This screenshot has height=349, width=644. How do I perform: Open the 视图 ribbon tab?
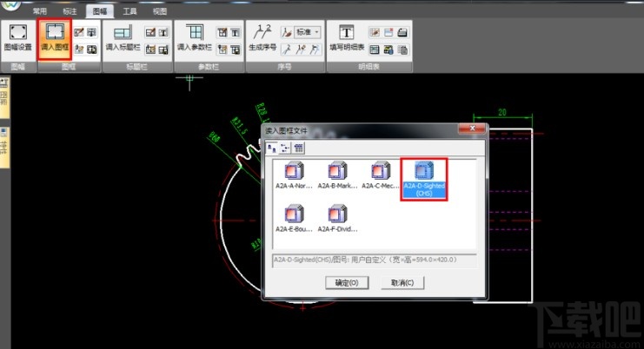point(160,11)
